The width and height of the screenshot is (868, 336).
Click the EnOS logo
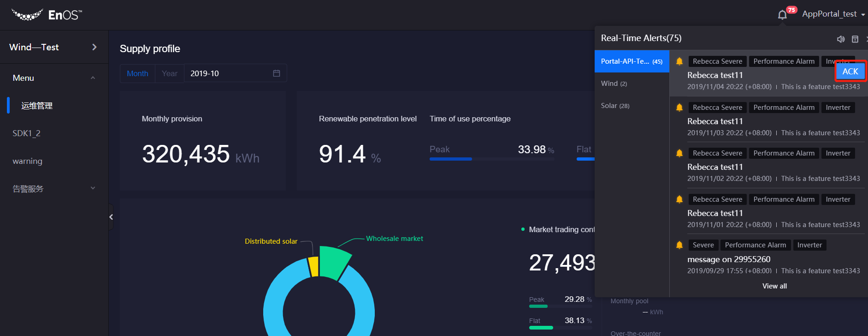(47, 15)
